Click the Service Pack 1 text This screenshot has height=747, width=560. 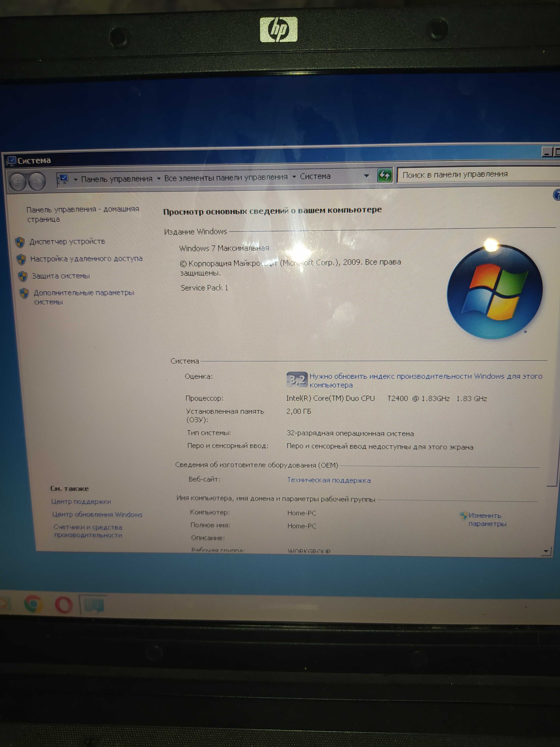pos(204,288)
